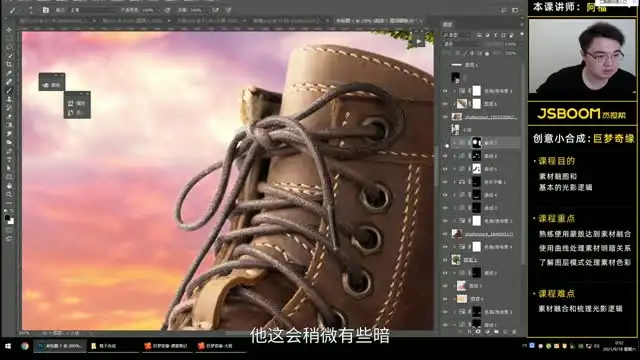
Task: Select the Pen tool
Action: click(x=9, y=151)
